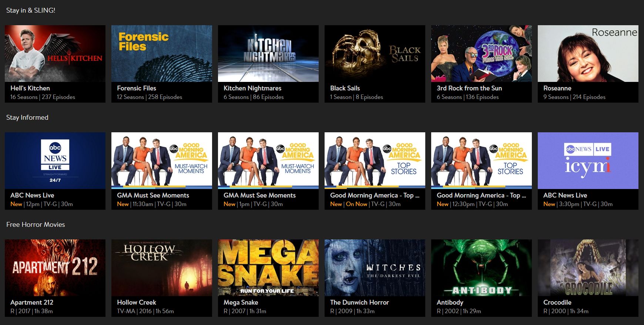Viewport: 644px width, 325px height.
Task: Open the GMA Top Stories thumbnail that's On Now
Action: tap(375, 160)
